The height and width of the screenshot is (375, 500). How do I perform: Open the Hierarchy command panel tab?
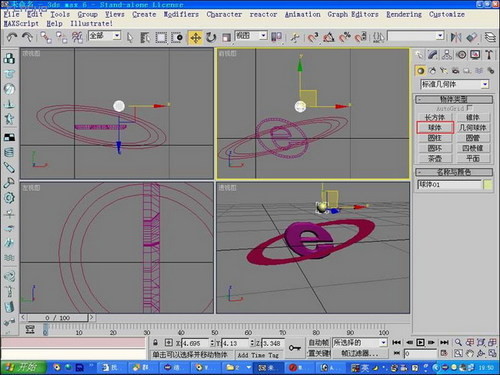(447, 55)
